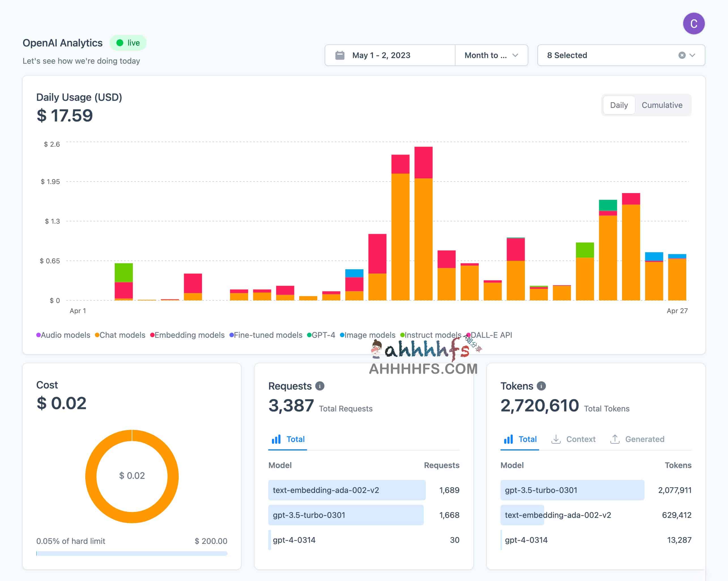This screenshot has height=581, width=728.
Task: Clear the model selection with the x icon
Action: coord(682,55)
